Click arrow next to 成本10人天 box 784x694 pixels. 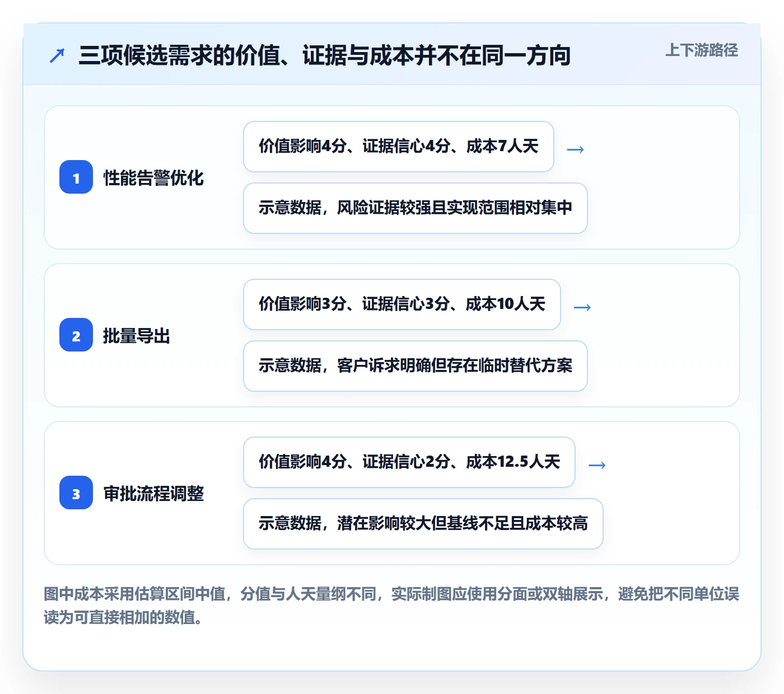582,307
